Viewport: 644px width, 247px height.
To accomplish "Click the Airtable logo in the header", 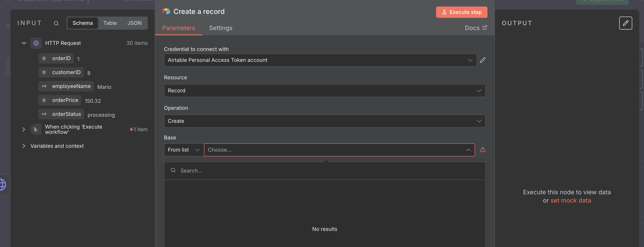I will pyautogui.click(x=166, y=11).
